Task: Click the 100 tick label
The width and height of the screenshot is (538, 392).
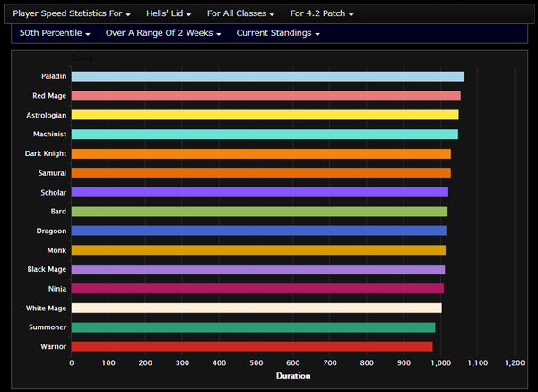Action: point(108,362)
